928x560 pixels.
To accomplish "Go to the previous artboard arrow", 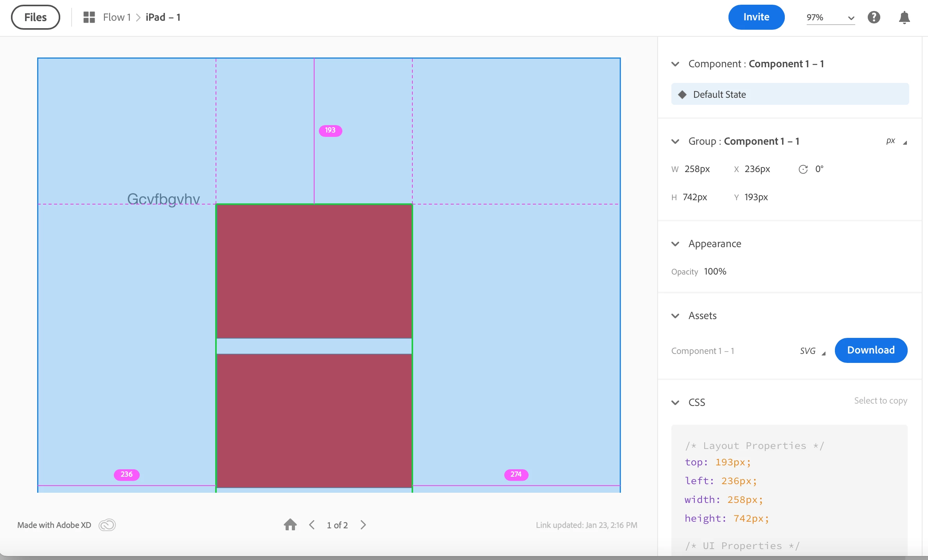I will point(312,525).
